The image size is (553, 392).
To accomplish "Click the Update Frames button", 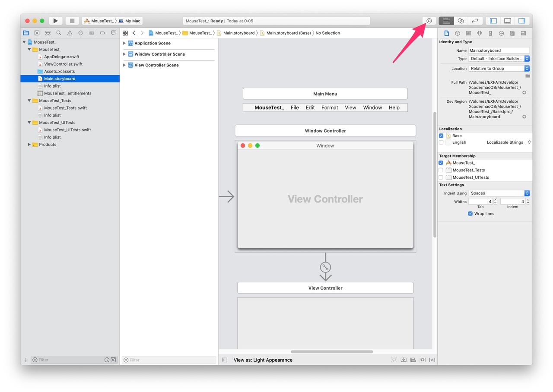I will (394, 360).
